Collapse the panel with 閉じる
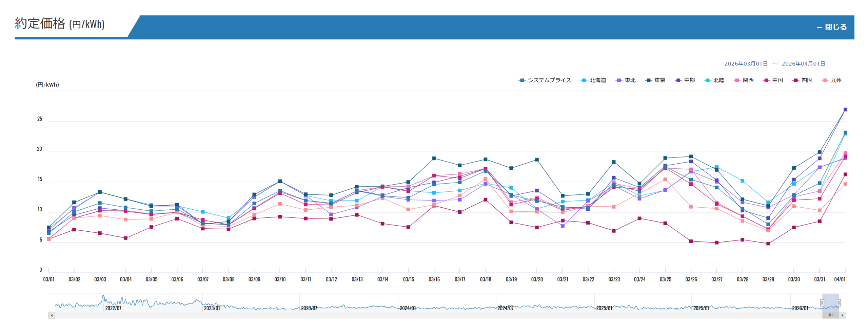 (832, 27)
